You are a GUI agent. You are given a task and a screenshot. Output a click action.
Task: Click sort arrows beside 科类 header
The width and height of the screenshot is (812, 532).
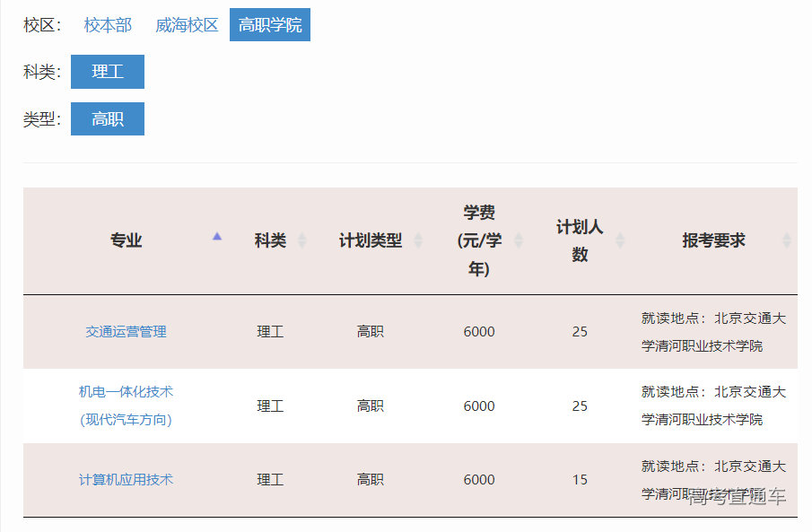point(301,240)
